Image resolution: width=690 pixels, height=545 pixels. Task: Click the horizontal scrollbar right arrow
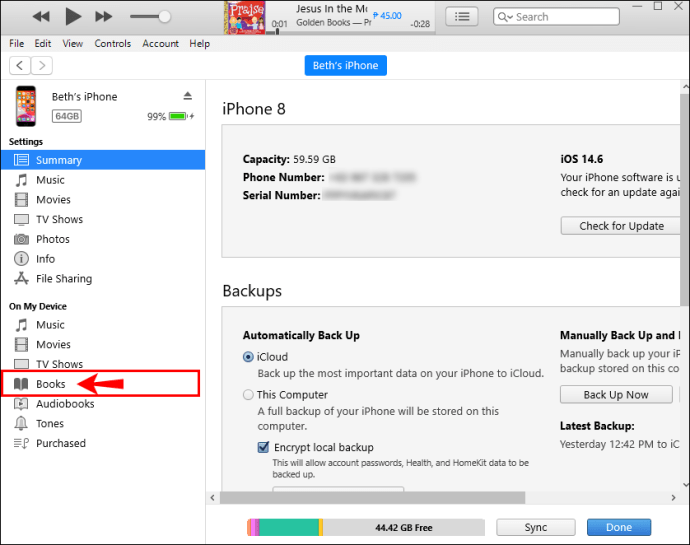673,497
